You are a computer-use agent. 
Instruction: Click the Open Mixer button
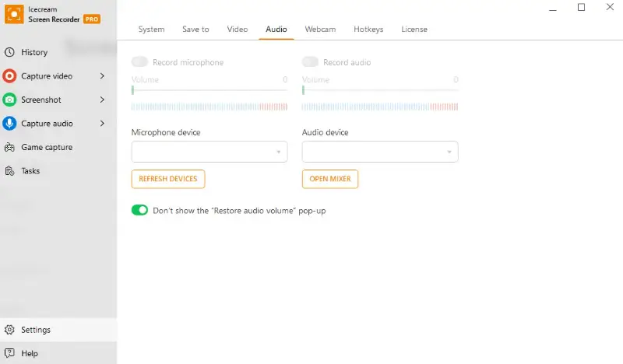(x=330, y=179)
